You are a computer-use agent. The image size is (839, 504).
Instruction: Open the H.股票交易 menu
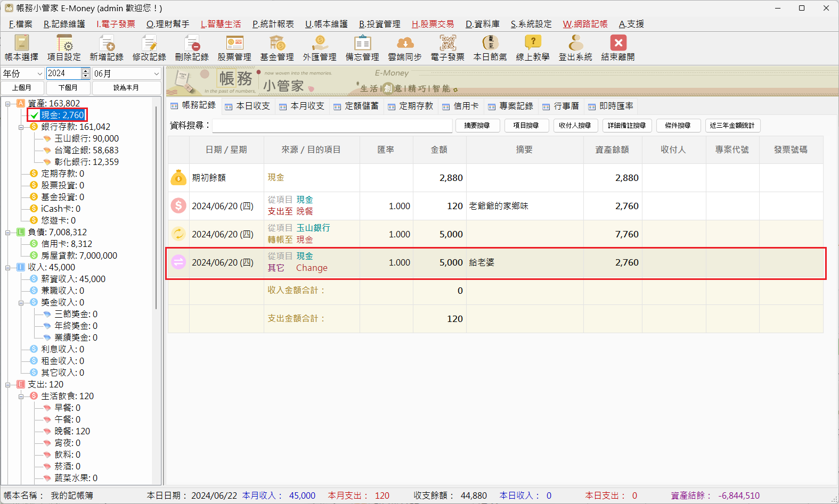click(433, 24)
